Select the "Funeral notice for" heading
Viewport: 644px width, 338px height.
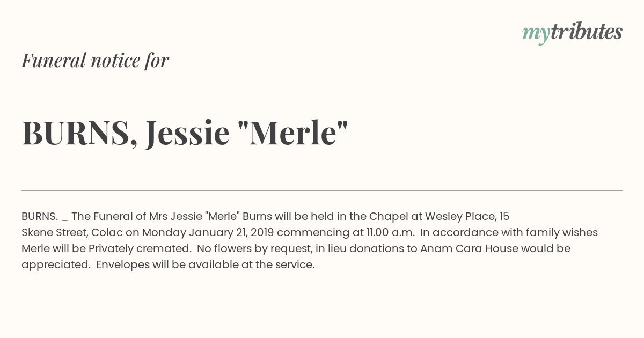click(x=95, y=60)
